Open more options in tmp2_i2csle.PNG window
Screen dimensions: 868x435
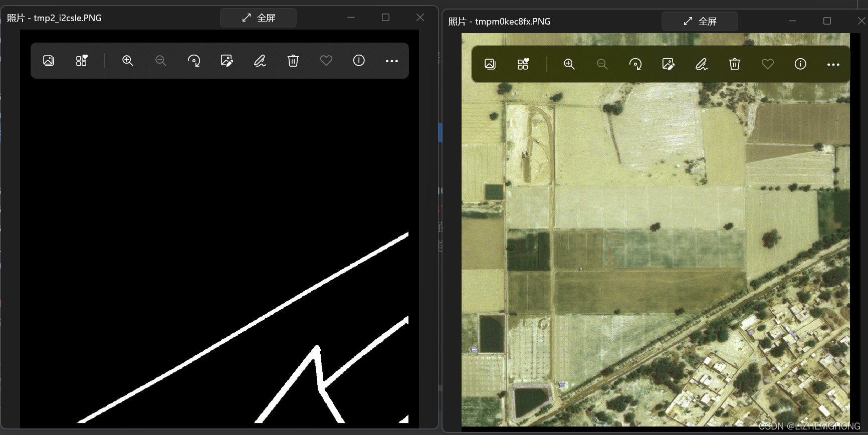[392, 61]
